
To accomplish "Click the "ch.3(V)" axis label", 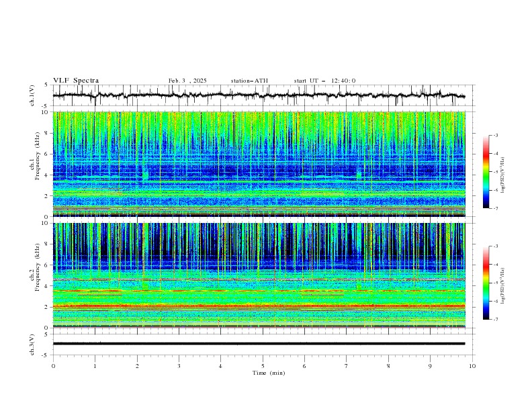I will click(x=32, y=345).
